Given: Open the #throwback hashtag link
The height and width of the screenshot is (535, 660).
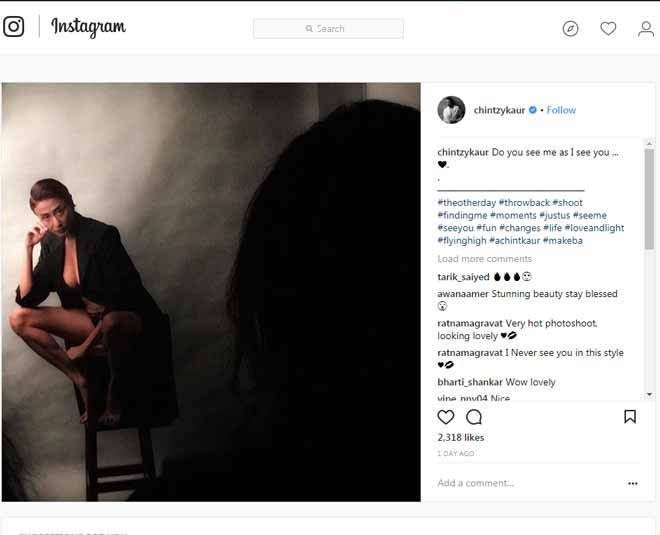Looking at the screenshot, I should click(525, 203).
